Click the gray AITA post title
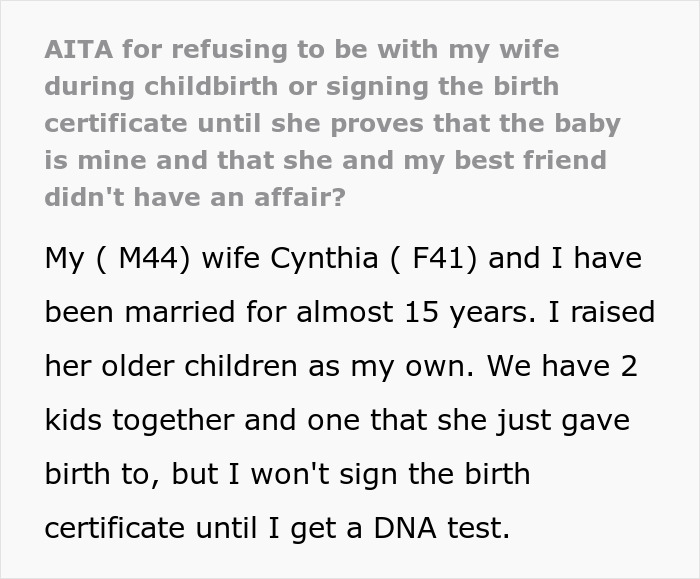 [330, 123]
